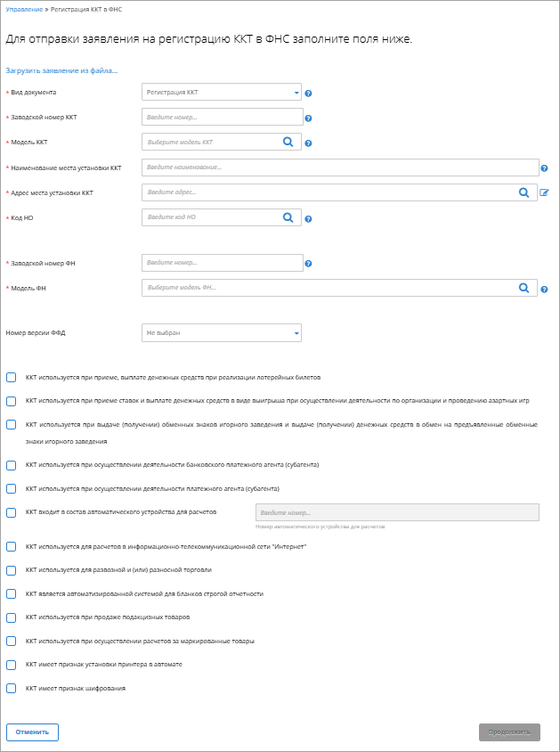This screenshot has width=560, height=752.
Task: Click the magnifier in the Код НО field
Action: (x=288, y=217)
